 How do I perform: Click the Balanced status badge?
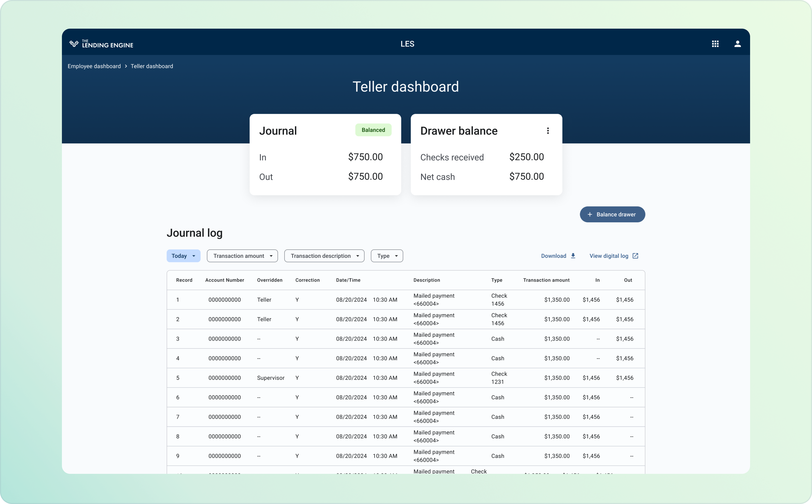(373, 130)
